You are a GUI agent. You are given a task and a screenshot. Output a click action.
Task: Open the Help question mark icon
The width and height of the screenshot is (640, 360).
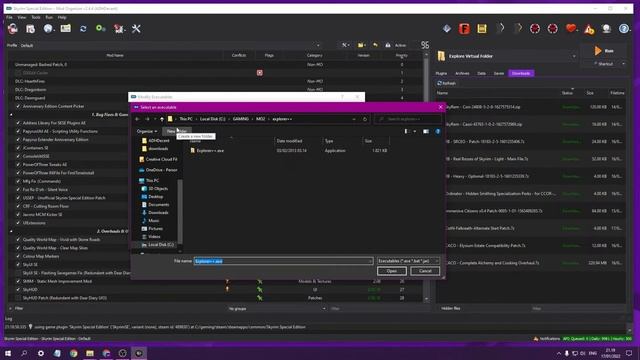(624, 29)
